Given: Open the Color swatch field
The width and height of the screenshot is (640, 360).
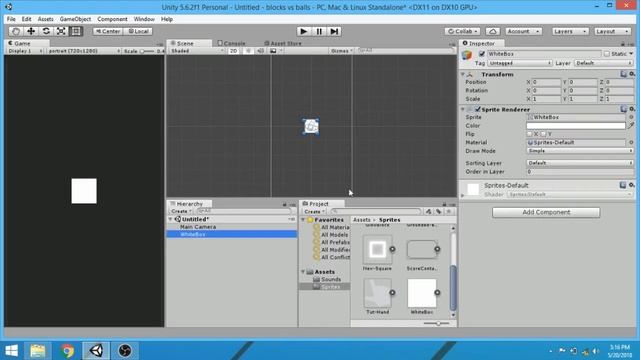Looking at the screenshot, I should [576, 126].
